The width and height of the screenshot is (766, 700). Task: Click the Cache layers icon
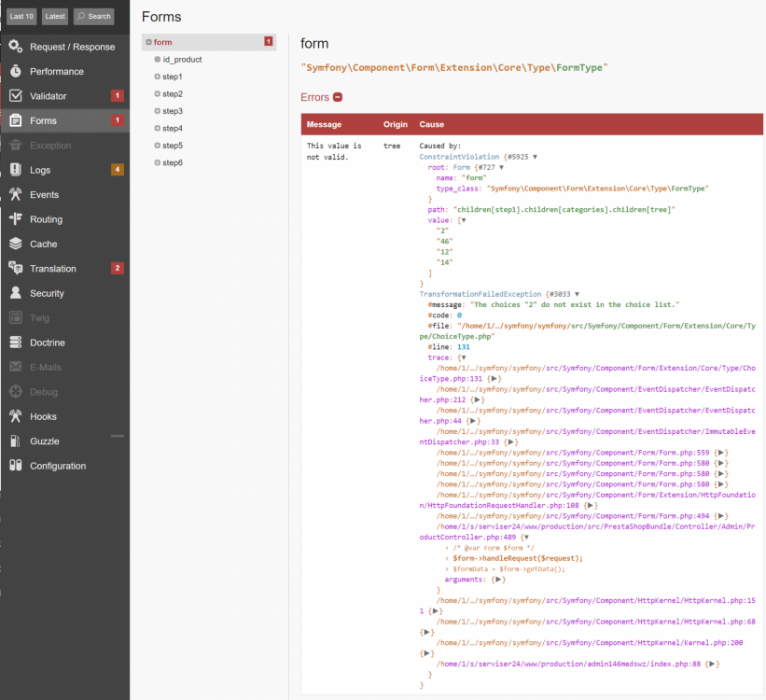(x=16, y=244)
